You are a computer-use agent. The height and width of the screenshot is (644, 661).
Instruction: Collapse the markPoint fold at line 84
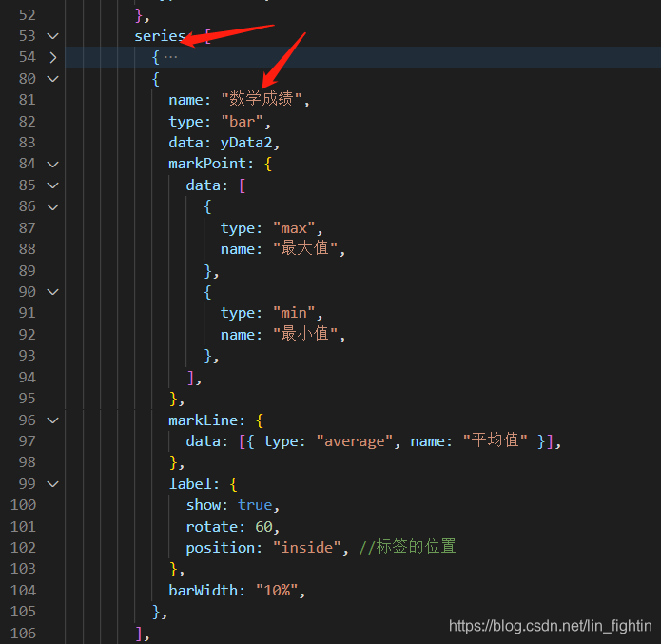click(x=52, y=164)
